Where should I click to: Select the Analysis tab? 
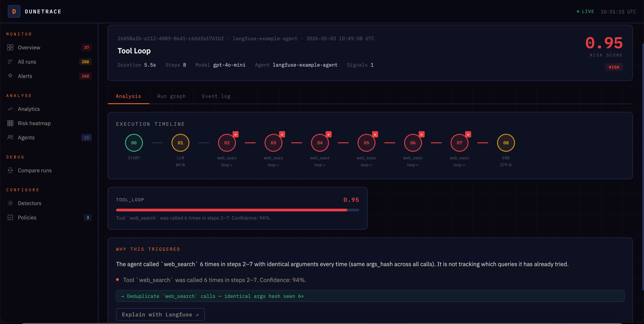(x=129, y=96)
